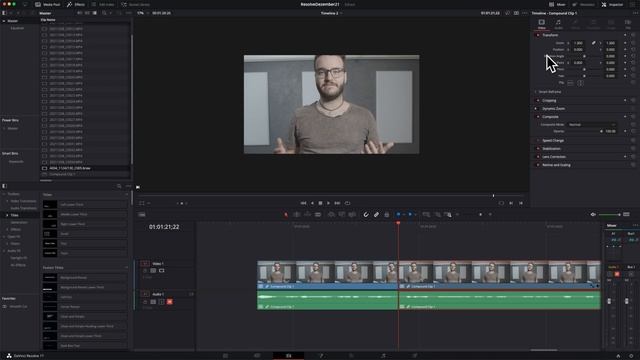The image size is (640, 360).
Task: Toggle Mixer panel in top bar
Action: pyautogui.click(x=557, y=4)
